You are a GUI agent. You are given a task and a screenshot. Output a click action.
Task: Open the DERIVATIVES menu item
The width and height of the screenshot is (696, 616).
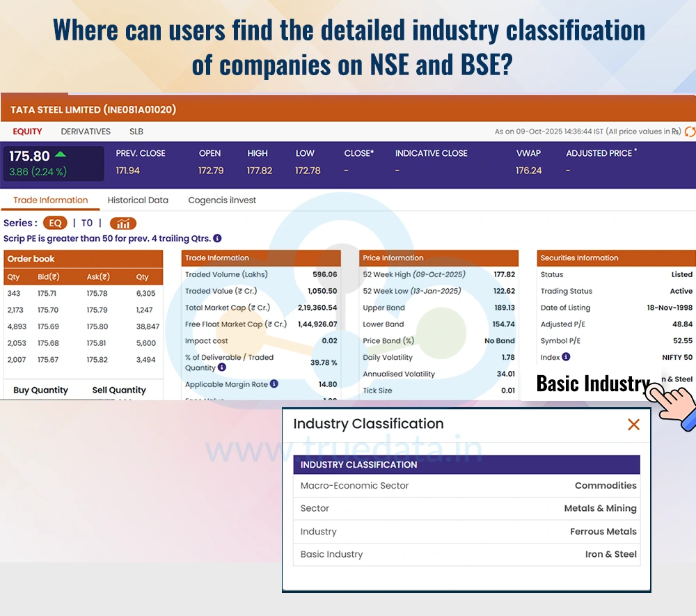[86, 131]
